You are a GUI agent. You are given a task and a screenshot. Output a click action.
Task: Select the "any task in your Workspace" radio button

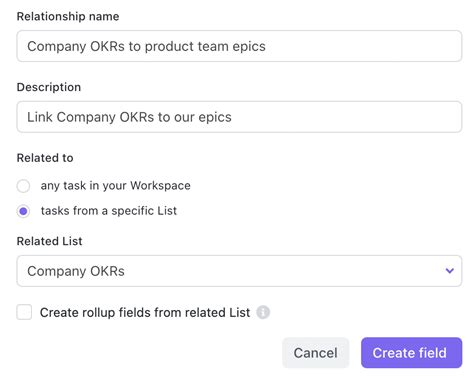23,186
